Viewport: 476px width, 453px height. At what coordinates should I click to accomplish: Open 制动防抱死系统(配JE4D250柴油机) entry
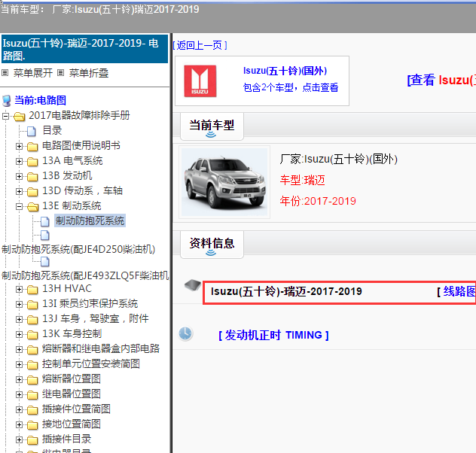78,249
